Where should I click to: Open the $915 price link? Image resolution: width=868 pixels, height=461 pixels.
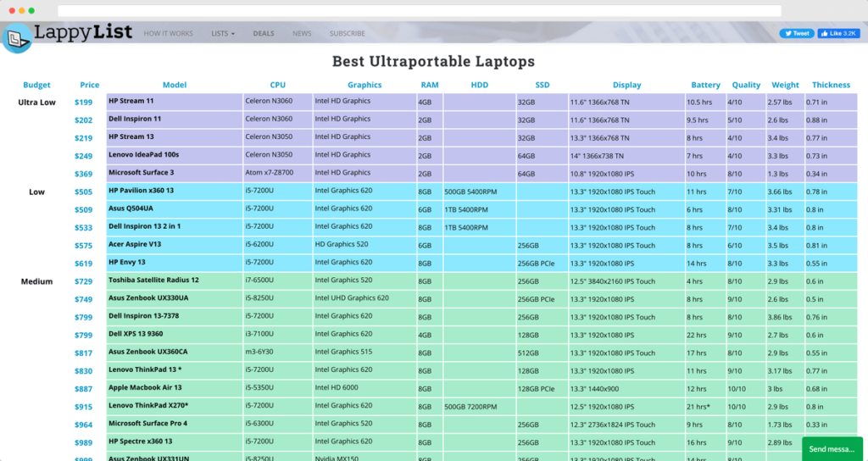pyautogui.click(x=84, y=407)
